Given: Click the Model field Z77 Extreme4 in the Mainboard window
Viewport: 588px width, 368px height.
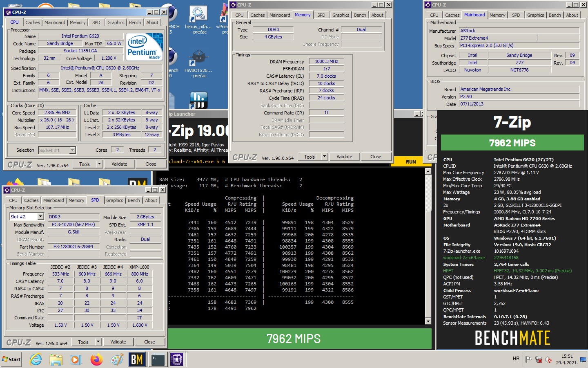Looking at the screenshot, I should pyautogui.click(x=497, y=38).
